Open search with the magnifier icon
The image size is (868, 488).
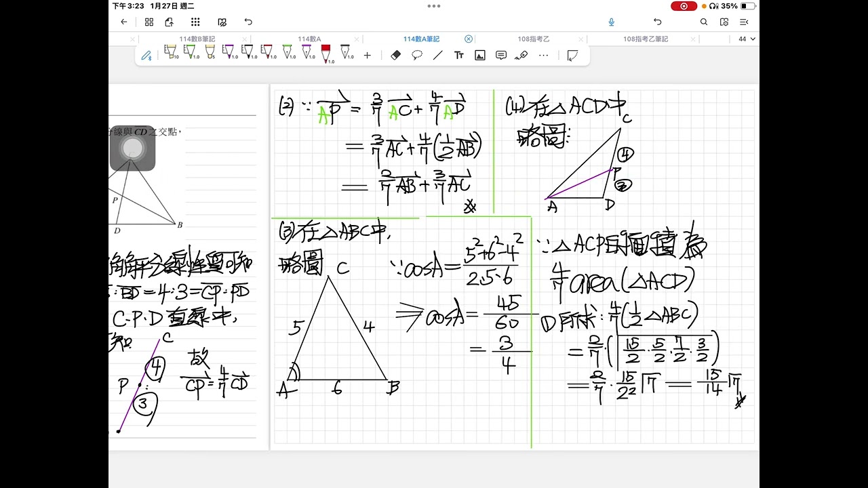pyautogui.click(x=704, y=22)
